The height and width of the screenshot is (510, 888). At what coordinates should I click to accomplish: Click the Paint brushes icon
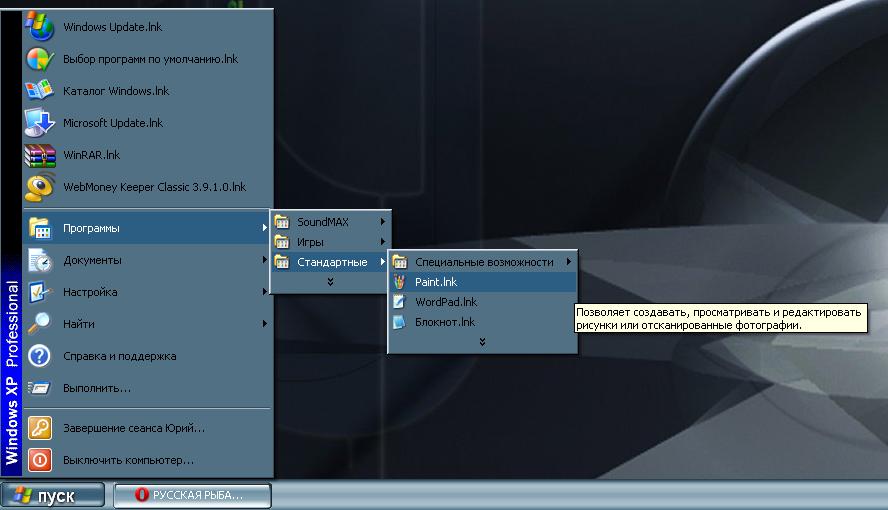[400, 282]
